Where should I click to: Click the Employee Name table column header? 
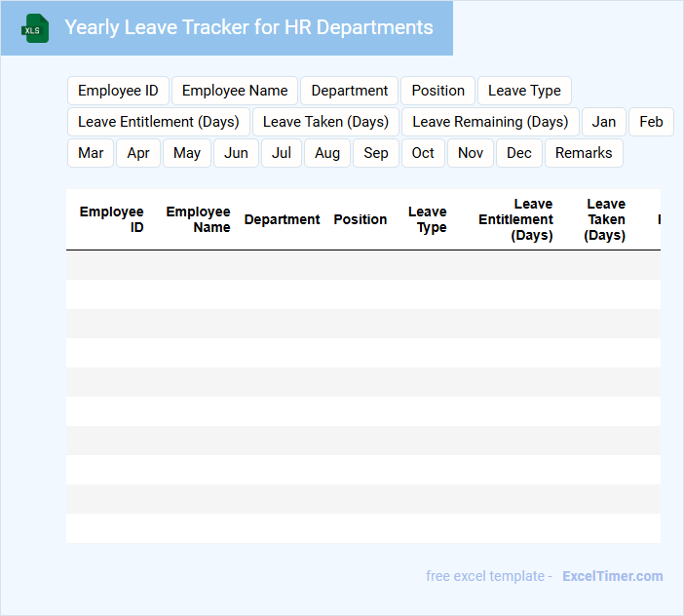(198, 219)
